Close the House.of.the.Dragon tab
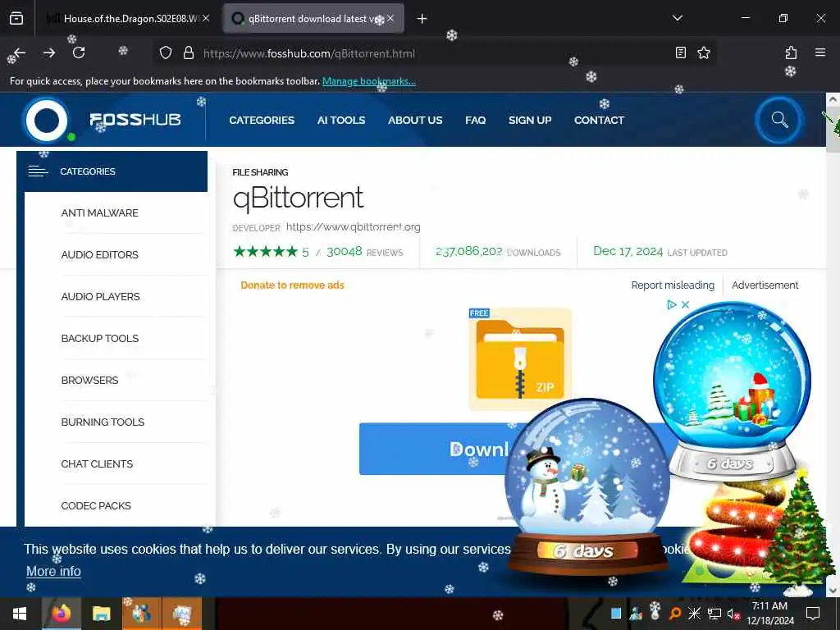Screen dimensions: 840x630 (x=206, y=18)
